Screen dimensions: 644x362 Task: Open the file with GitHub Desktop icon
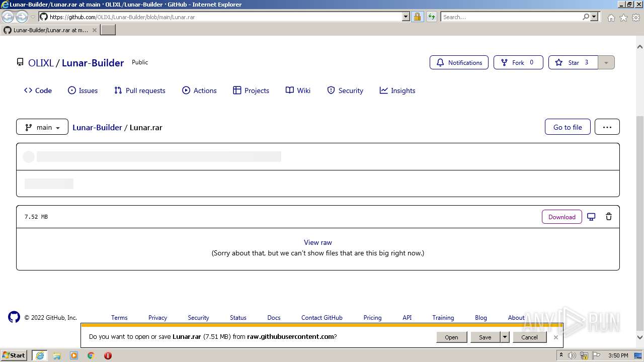tap(591, 217)
